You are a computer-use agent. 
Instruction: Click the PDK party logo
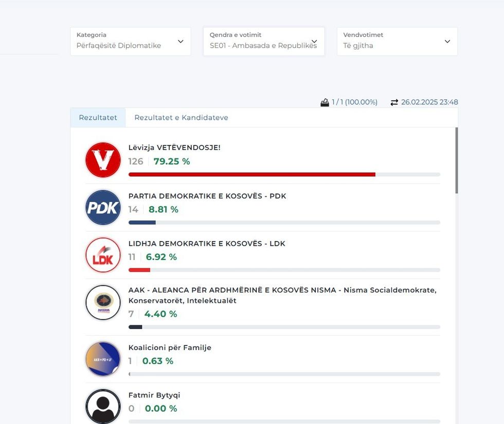[x=103, y=208]
